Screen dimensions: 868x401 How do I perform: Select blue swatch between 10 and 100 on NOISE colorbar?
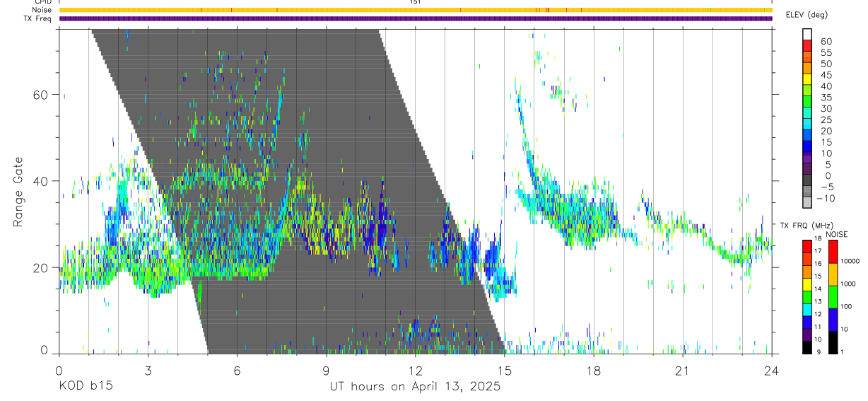833,320
